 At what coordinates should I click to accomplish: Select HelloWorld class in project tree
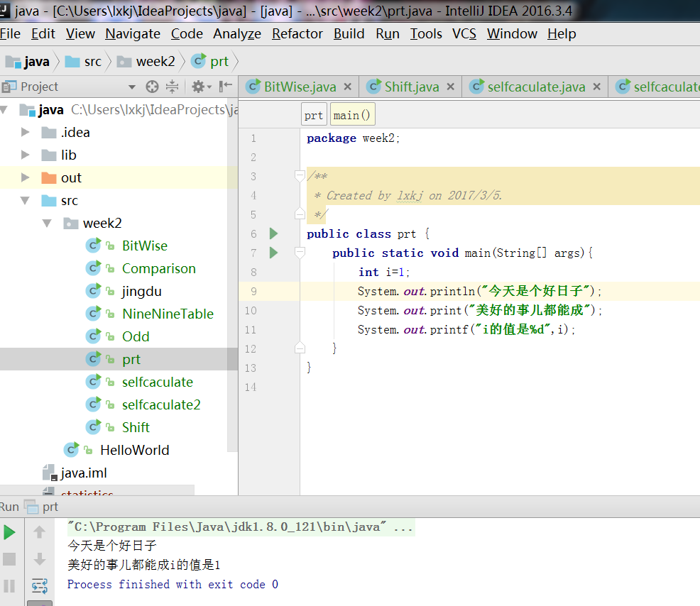pos(134,451)
